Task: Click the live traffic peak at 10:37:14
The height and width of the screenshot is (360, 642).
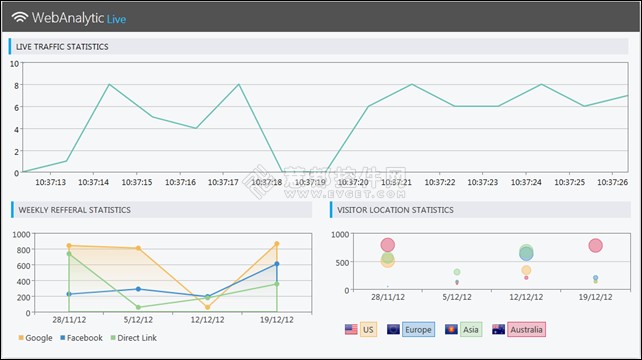Action: pos(109,84)
